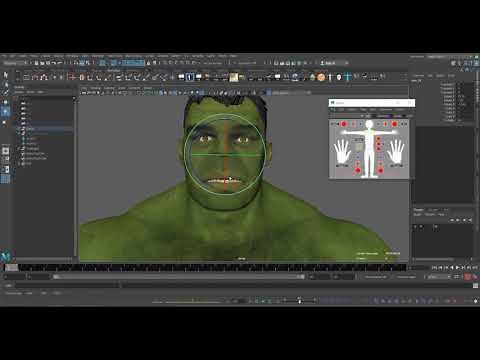
Task: Click the blue-highlighted white icon on shelf
Action: [x=190, y=77]
